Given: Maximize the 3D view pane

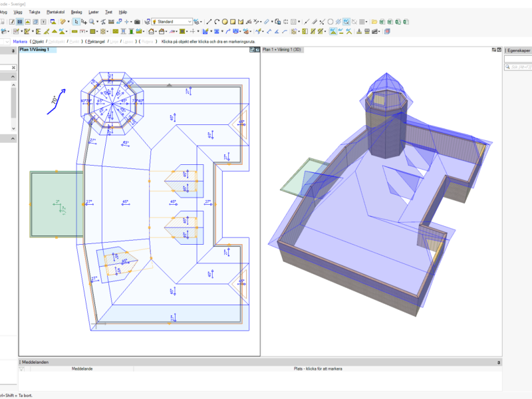Looking at the screenshot, I should click(499, 50).
